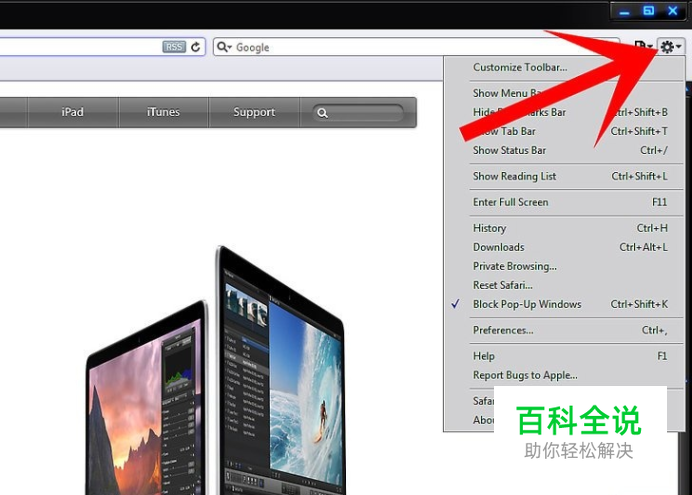Screen dimensions: 692x495
Task: Open the Google search engine magnifier dropdown
Action: [224, 47]
